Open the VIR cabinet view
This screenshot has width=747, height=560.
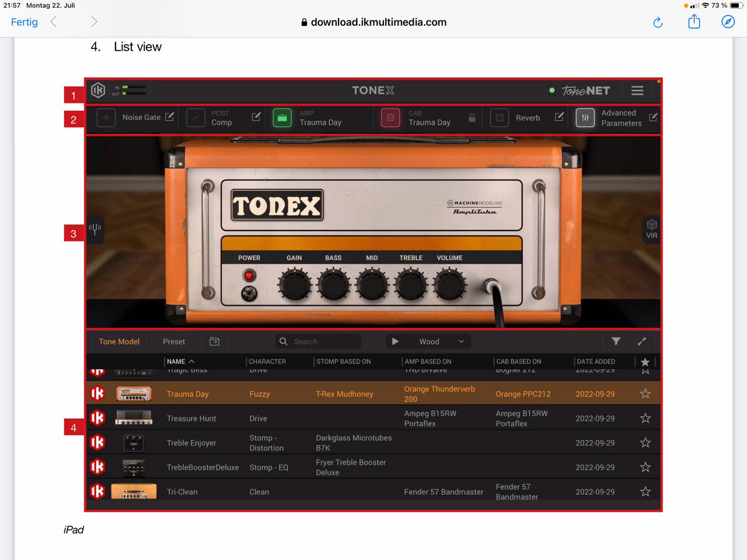651,229
